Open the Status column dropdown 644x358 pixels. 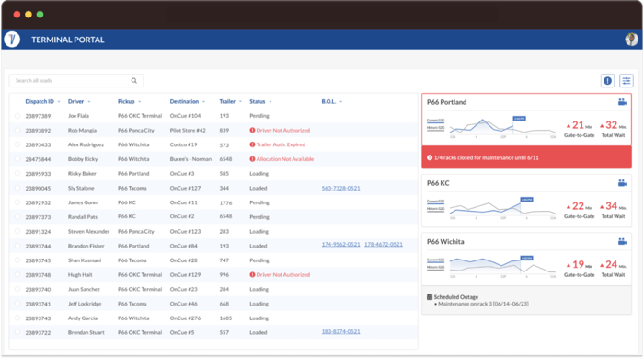point(270,102)
